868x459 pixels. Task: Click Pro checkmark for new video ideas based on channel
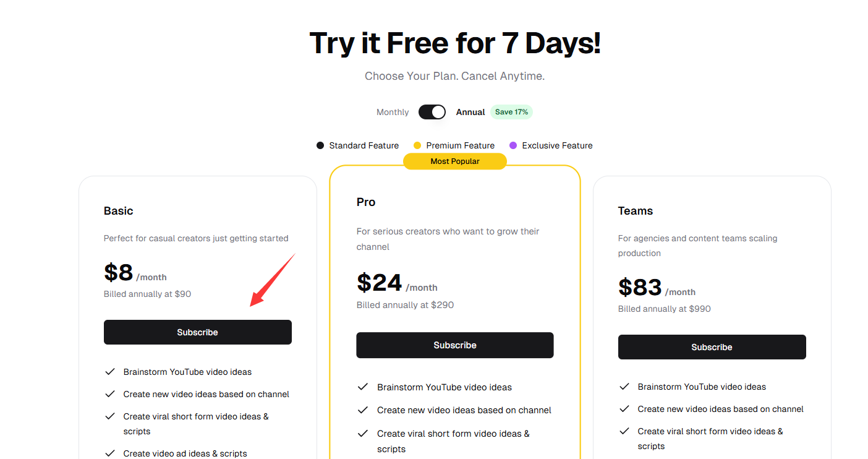363,410
